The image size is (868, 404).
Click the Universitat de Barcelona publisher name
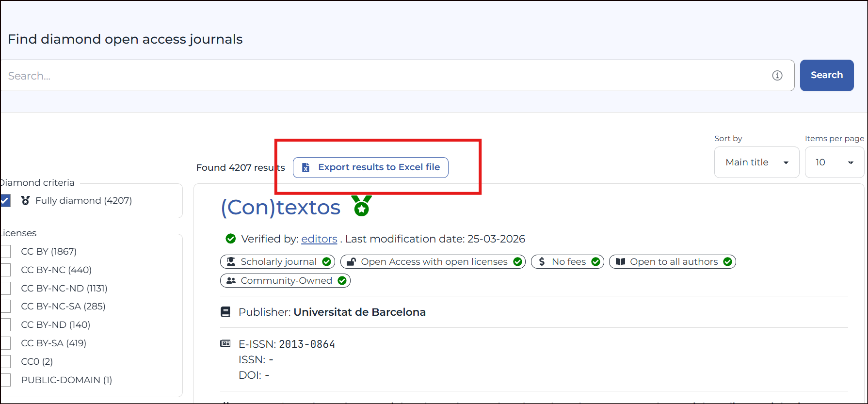click(x=359, y=312)
